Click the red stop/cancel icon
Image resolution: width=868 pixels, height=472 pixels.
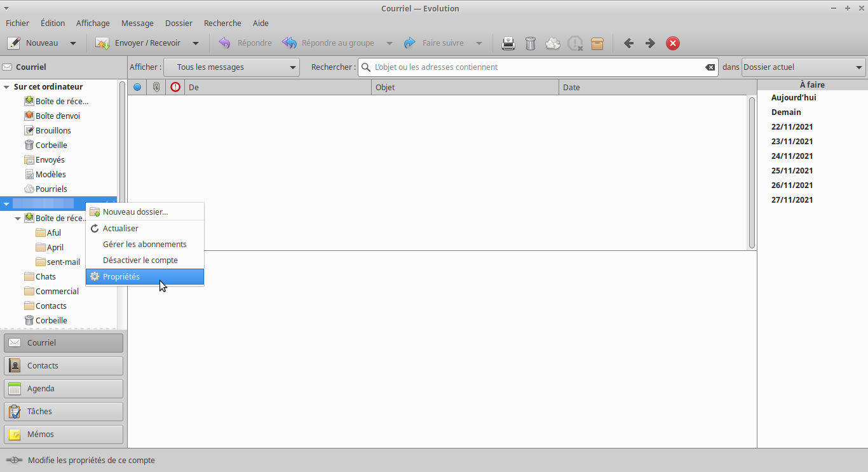coord(673,43)
